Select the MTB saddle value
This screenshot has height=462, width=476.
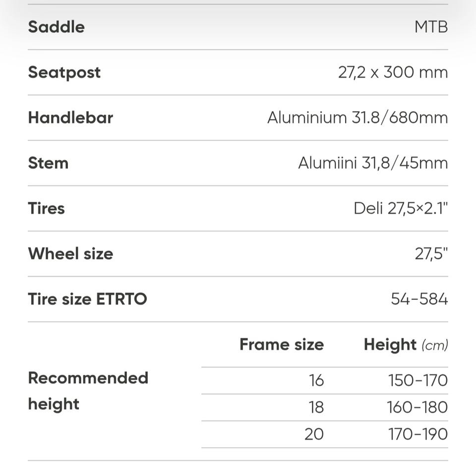pos(431,27)
